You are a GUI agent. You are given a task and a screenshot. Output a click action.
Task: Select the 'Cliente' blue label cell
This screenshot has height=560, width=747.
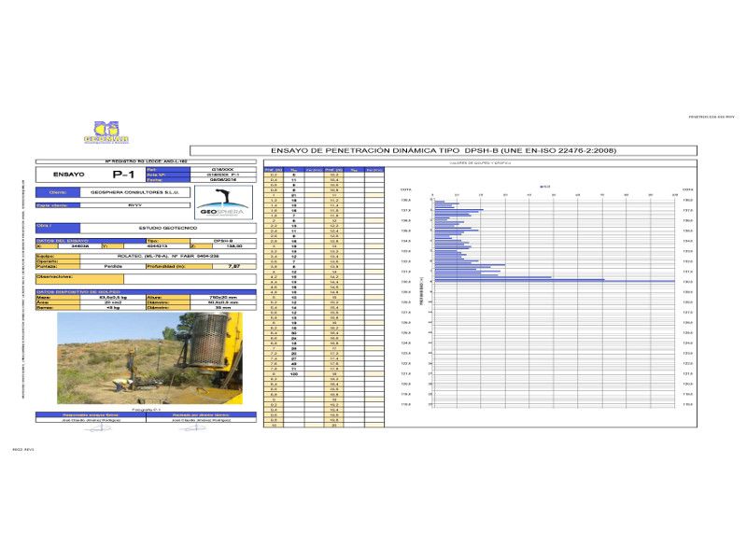[x=57, y=192]
